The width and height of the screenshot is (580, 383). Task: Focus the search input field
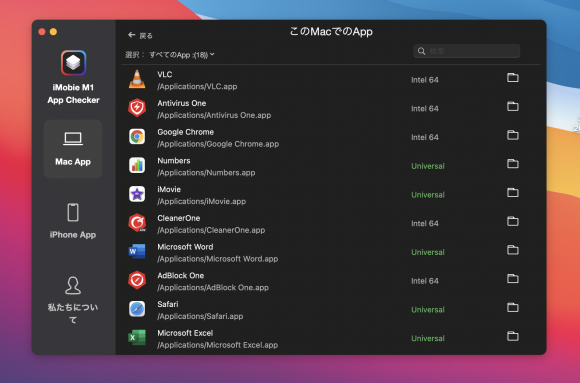pyautogui.click(x=466, y=51)
